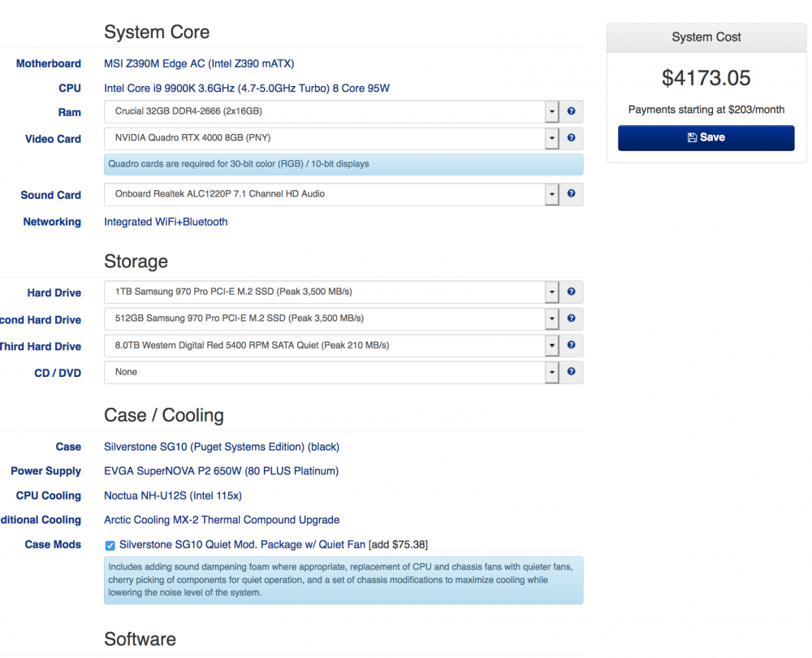Open Silverstone SG10 case link
Image resolution: width=812 pixels, height=658 pixels.
(222, 447)
